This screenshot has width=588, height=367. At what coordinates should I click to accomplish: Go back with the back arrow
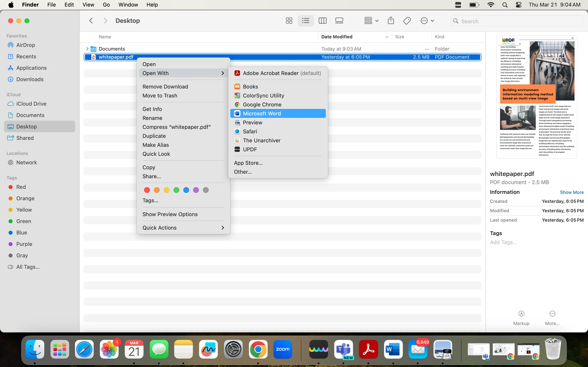click(x=91, y=21)
